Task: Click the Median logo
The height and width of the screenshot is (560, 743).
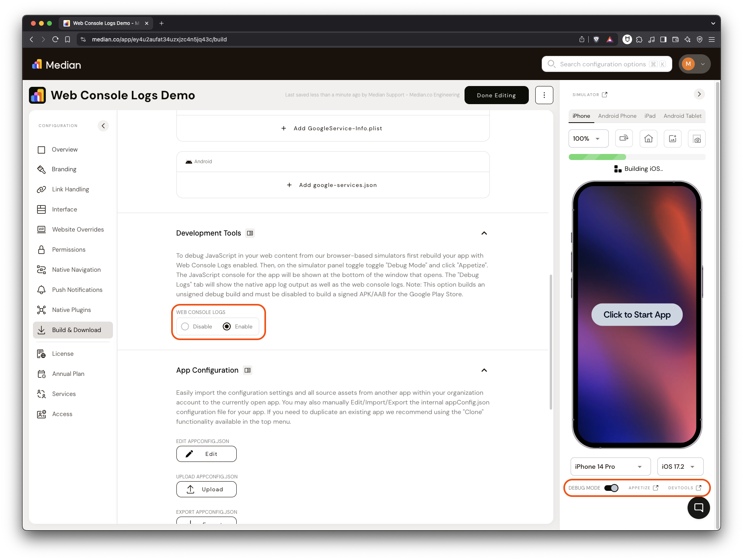Action: coord(56,65)
